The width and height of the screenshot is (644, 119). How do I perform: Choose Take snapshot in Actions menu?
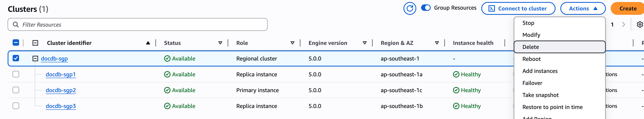(540, 95)
